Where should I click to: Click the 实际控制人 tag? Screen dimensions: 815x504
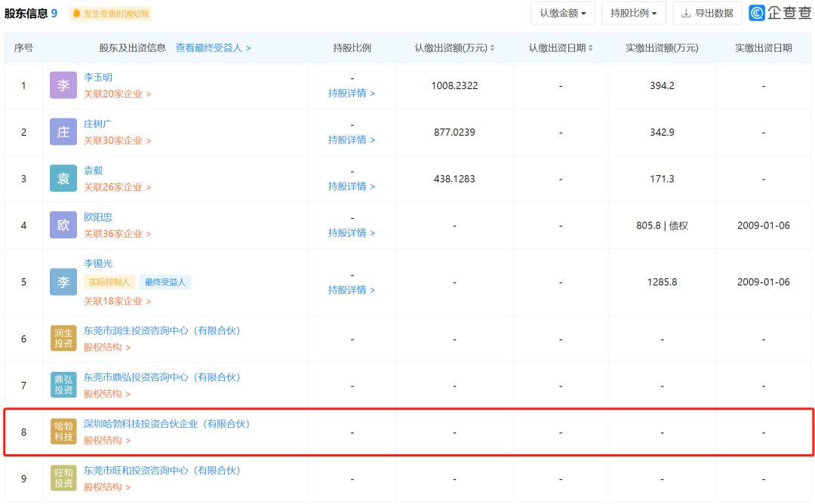click(x=109, y=282)
